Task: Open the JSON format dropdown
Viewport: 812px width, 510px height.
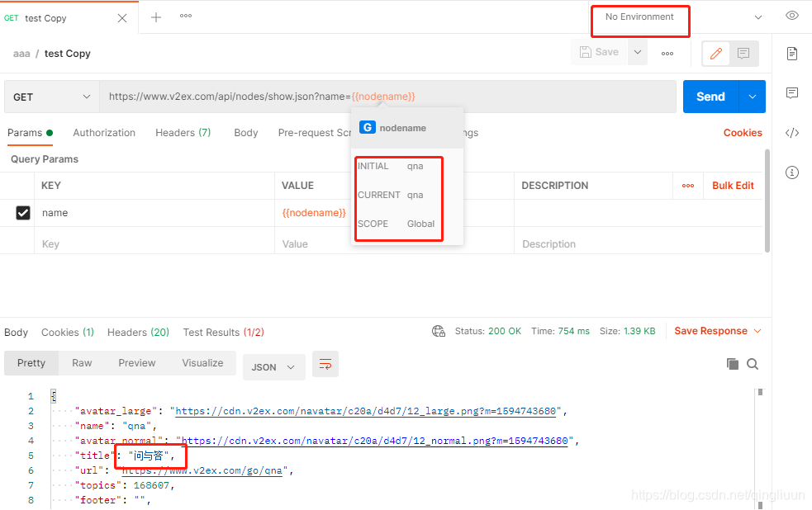Action: [x=273, y=366]
